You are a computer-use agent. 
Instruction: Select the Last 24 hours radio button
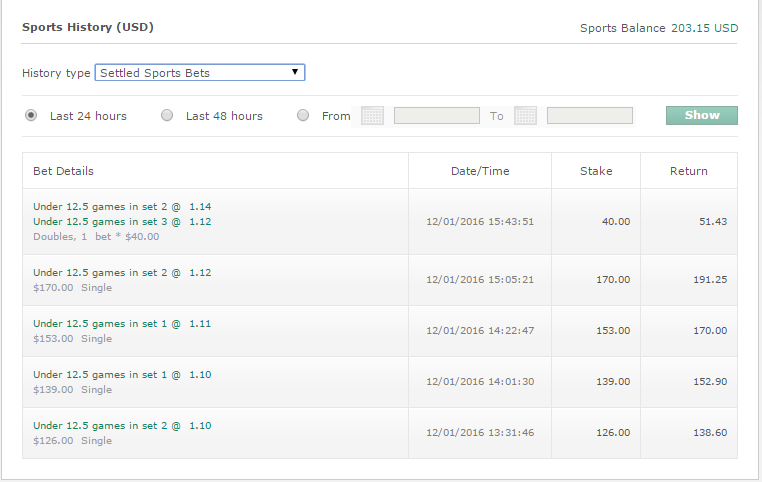coord(31,116)
